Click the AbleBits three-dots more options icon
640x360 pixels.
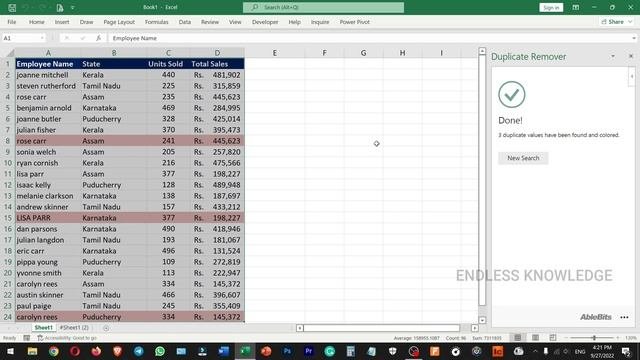tap(624, 317)
